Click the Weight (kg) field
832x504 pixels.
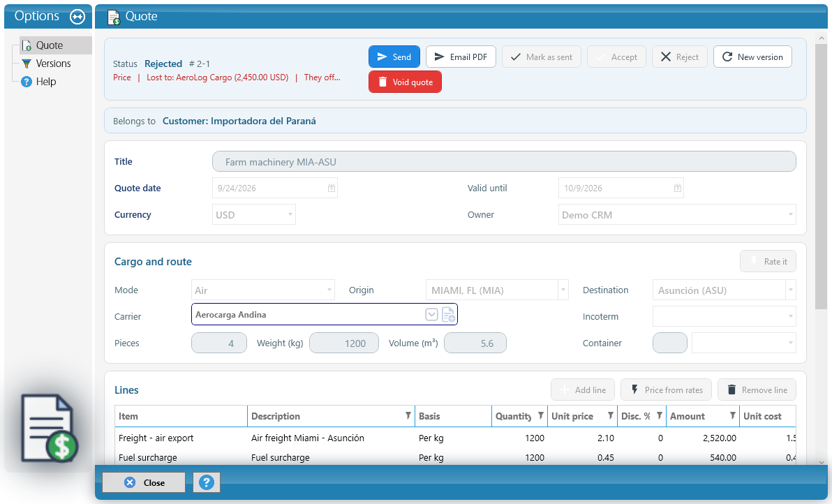344,343
